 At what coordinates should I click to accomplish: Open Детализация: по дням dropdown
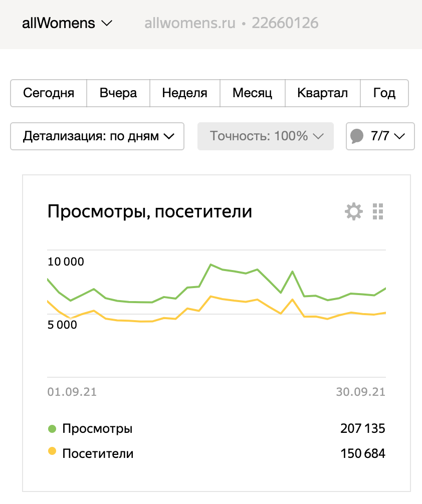tap(97, 136)
